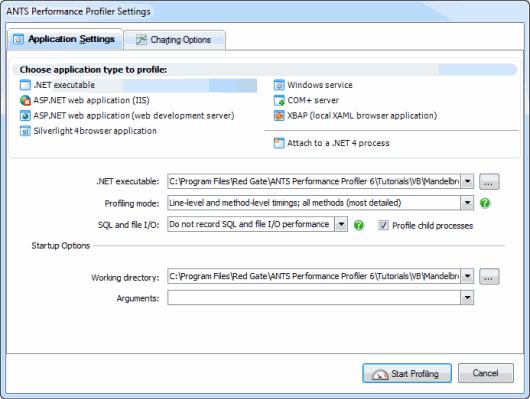This screenshot has height=399, width=530.
Task: Expand the SQL and file I/O dropdown
Action: click(341, 224)
